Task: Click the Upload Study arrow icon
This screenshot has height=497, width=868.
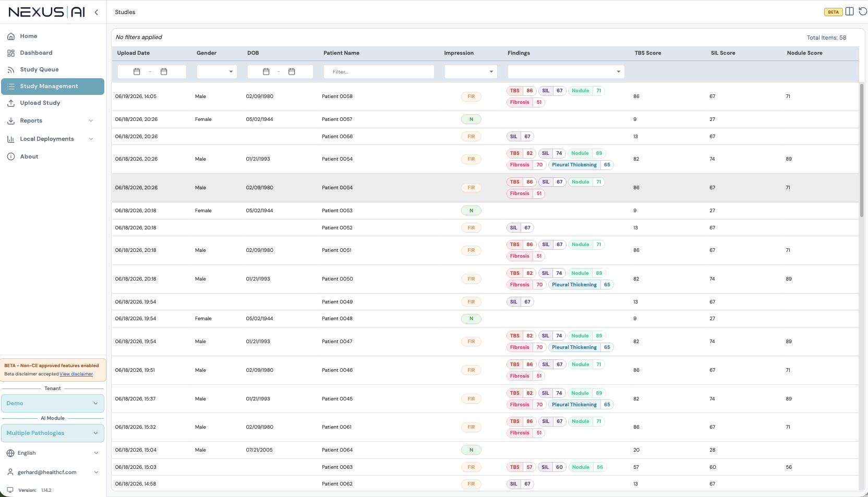Action: click(x=11, y=103)
